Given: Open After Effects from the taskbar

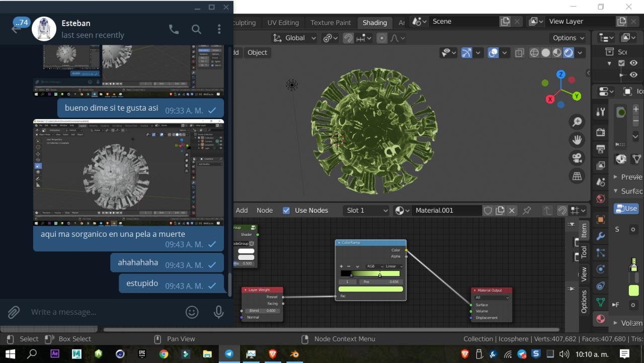Looking at the screenshot, I should [x=55, y=354].
